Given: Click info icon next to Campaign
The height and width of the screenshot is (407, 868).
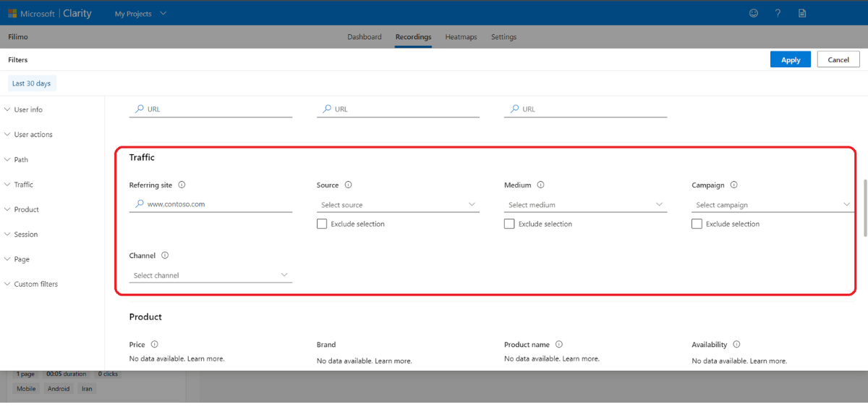Looking at the screenshot, I should tap(733, 185).
